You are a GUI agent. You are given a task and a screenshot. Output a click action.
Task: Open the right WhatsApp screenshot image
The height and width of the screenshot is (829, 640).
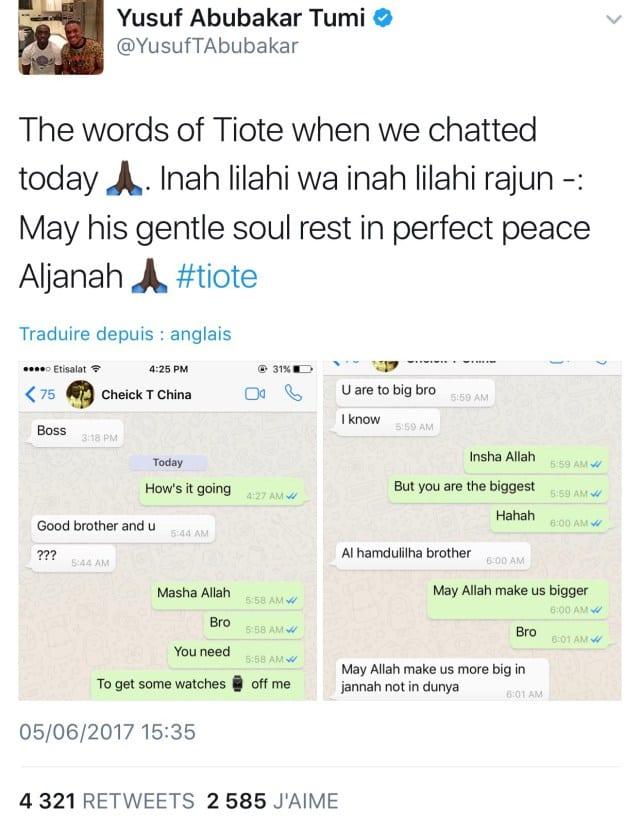pyautogui.click(x=472, y=530)
